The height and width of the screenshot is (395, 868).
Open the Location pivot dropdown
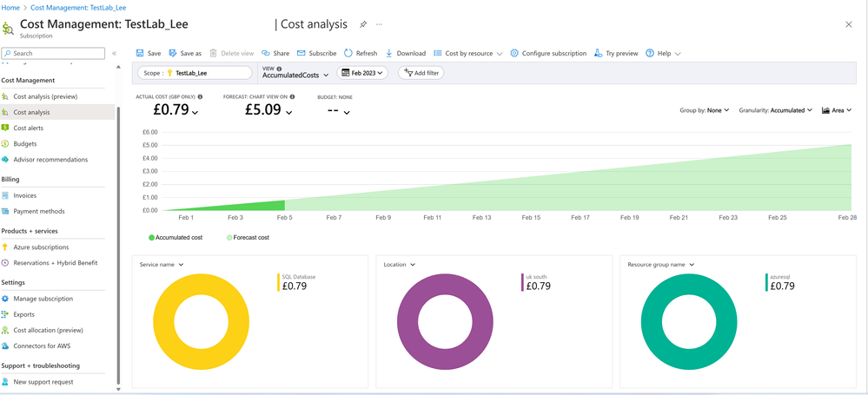point(399,265)
